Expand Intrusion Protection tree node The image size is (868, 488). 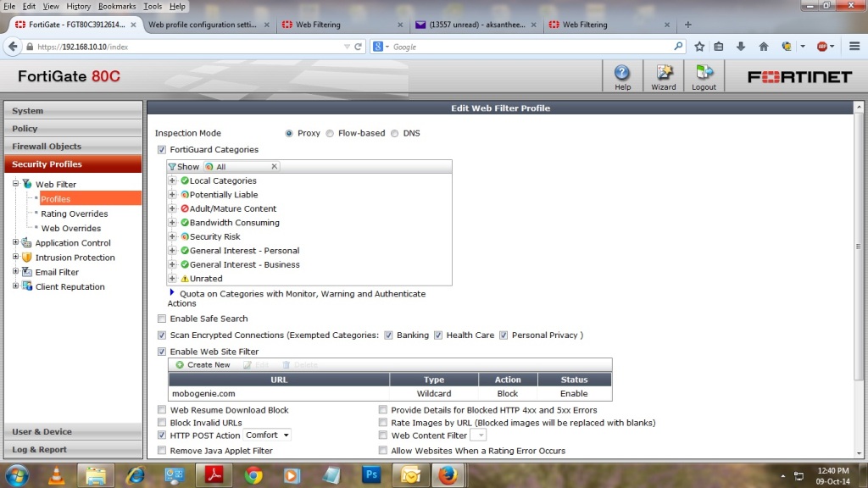point(15,256)
